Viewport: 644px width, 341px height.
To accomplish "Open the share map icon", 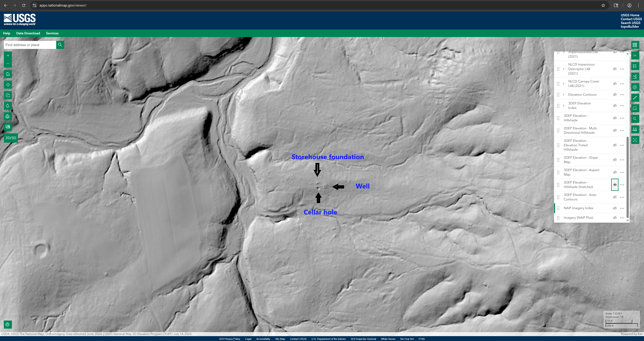I will [8, 95].
